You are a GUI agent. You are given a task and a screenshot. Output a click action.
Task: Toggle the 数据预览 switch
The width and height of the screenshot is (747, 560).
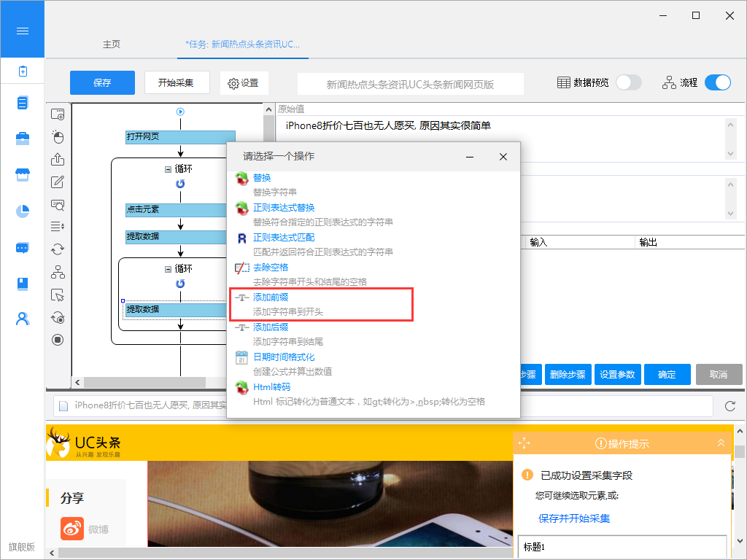point(628,82)
